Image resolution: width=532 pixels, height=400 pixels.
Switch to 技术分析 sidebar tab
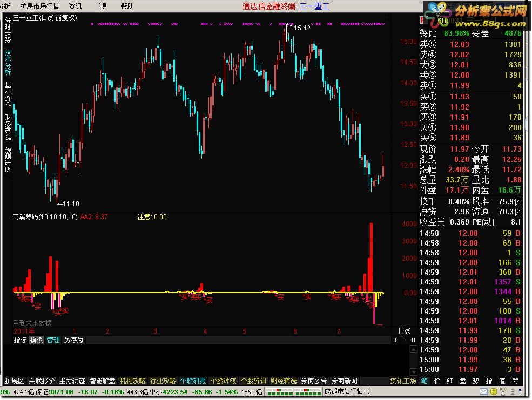point(8,63)
